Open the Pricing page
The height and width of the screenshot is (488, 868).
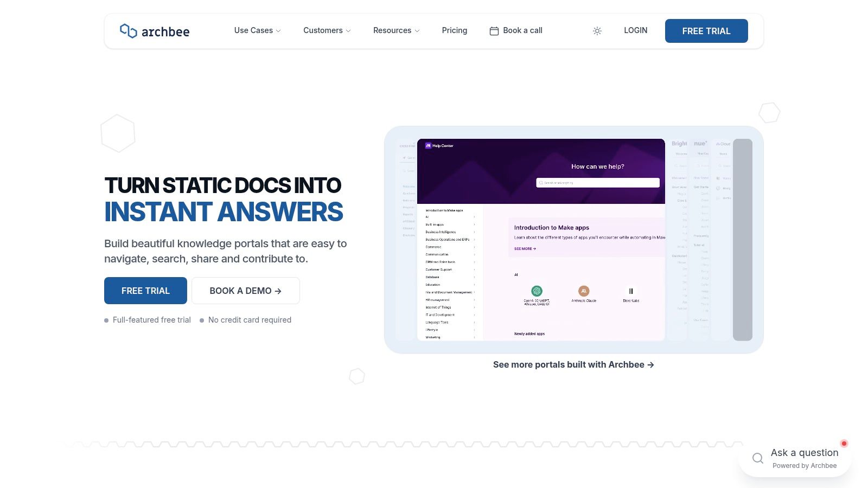455,30
